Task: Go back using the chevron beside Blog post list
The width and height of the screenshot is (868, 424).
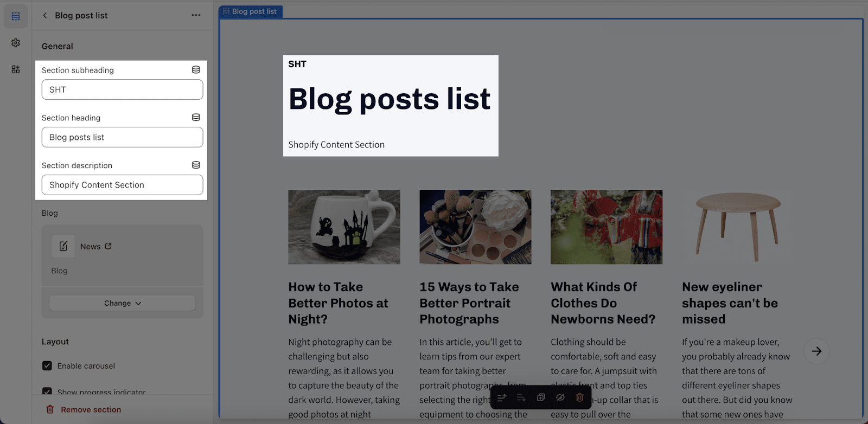Action: [45, 15]
